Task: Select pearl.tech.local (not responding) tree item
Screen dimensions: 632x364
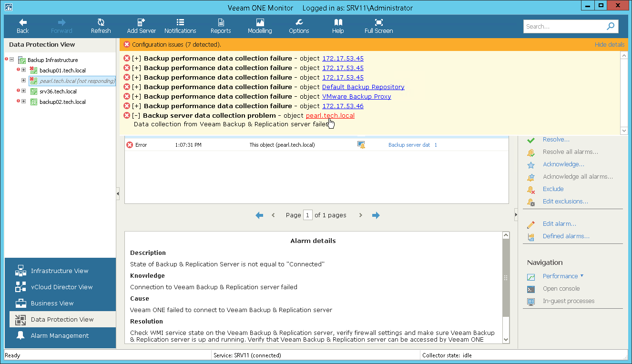Action: click(77, 81)
